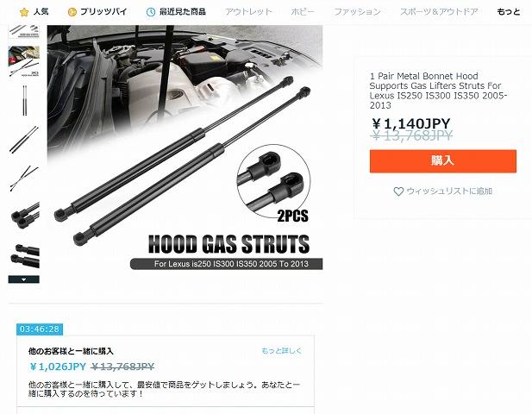Open the スポーツ&アウトドア category

[439, 12]
